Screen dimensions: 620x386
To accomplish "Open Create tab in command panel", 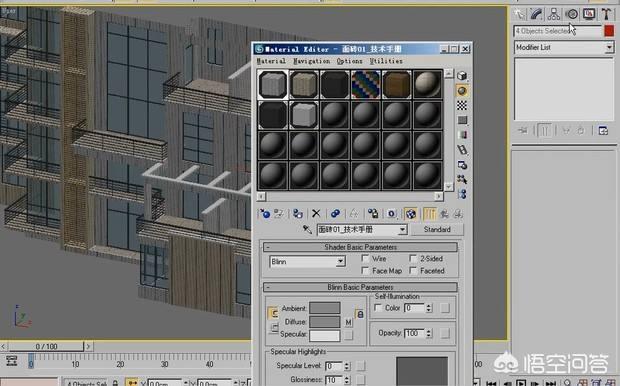I will 519,14.
